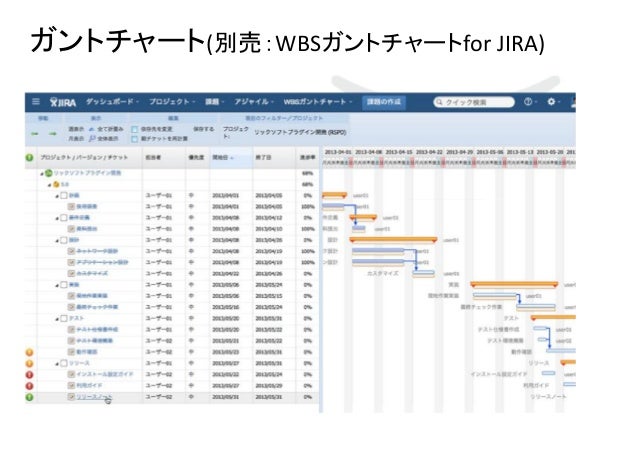The width and height of the screenshot is (638, 451).
Task: Open the WBSガントチャート dropdown menu
Action: click(x=317, y=101)
